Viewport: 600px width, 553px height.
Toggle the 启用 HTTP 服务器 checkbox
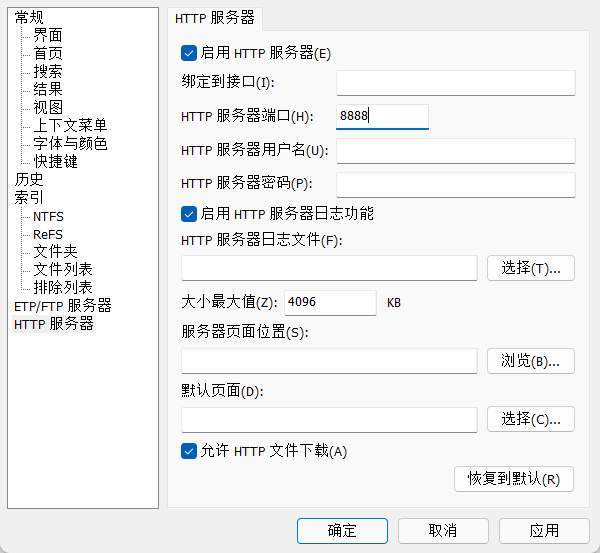point(189,53)
